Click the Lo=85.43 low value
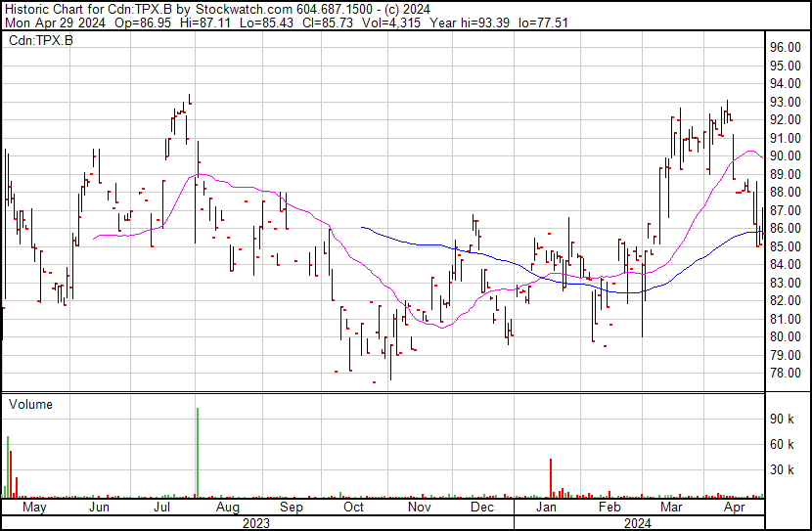 267,22
